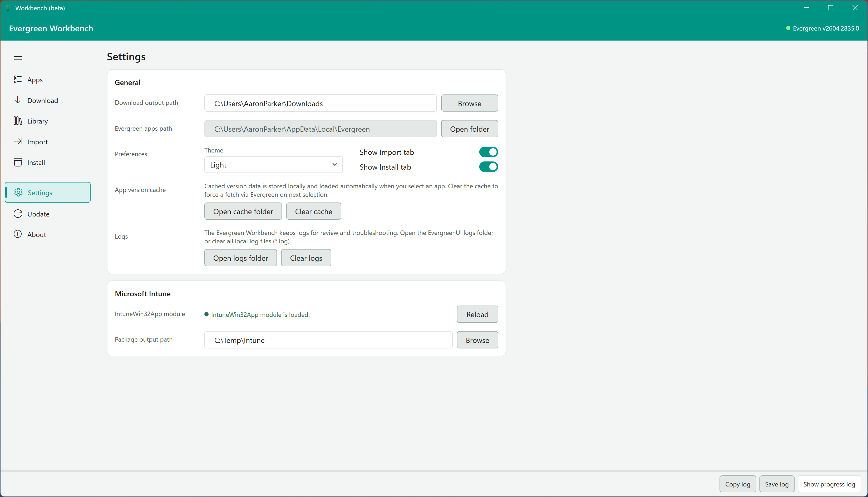This screenshot has height=497, width=868.
Task: Click the Copy log button
Action: tap(738, 484)
